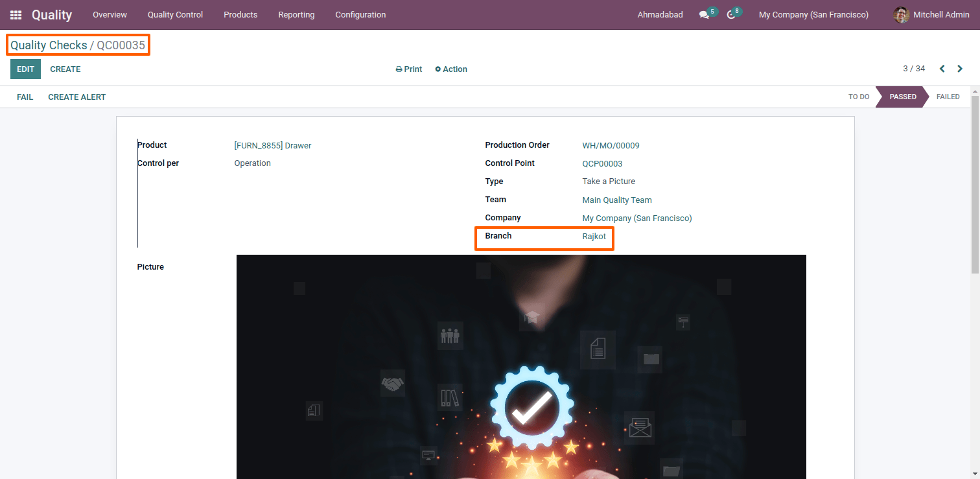The width and height of the screenshot is (980, 479).
Task: Click the QC00035 breadcrumb text
Action: (x=121, y=45)
